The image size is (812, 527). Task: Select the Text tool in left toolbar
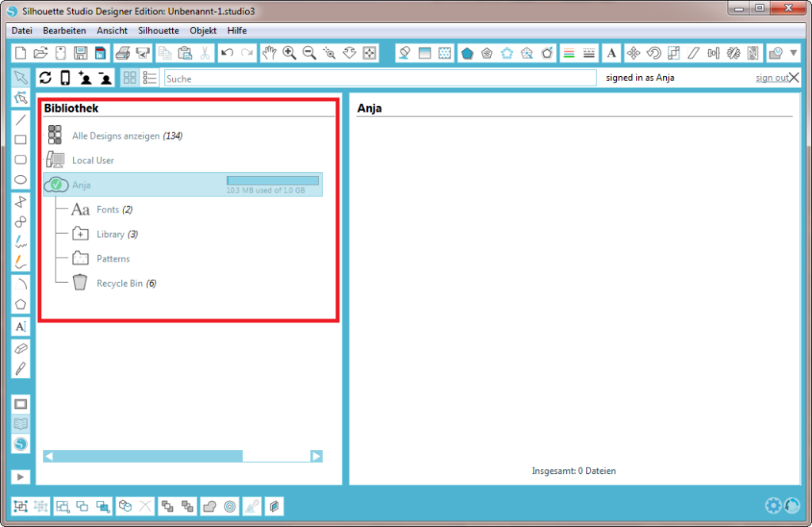click(x=21, y=327)
